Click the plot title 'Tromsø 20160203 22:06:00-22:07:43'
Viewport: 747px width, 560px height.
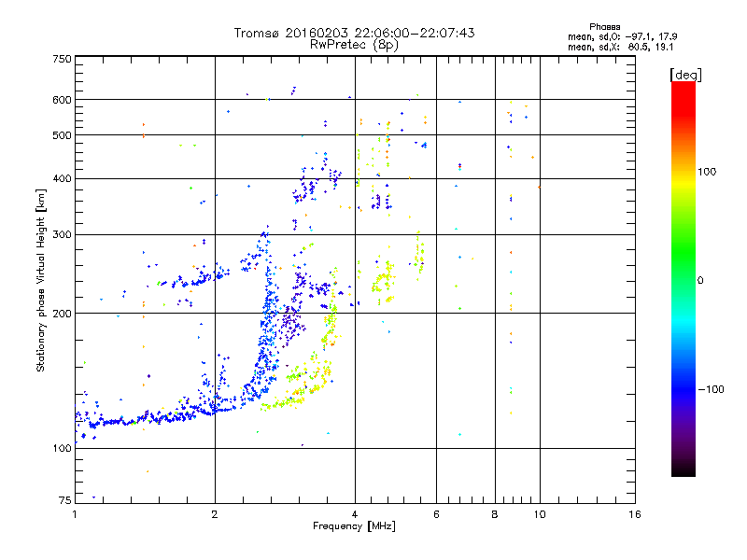point(354,33)
